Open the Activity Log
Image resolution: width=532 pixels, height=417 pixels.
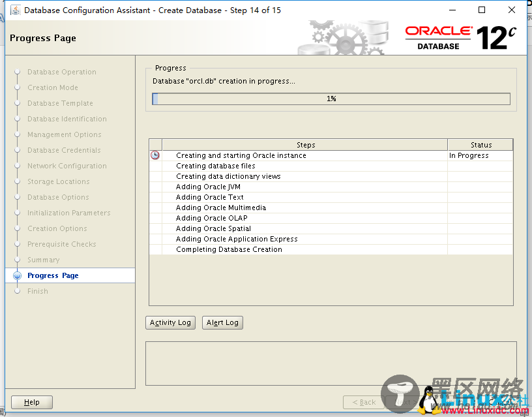[x=170, y=322]
